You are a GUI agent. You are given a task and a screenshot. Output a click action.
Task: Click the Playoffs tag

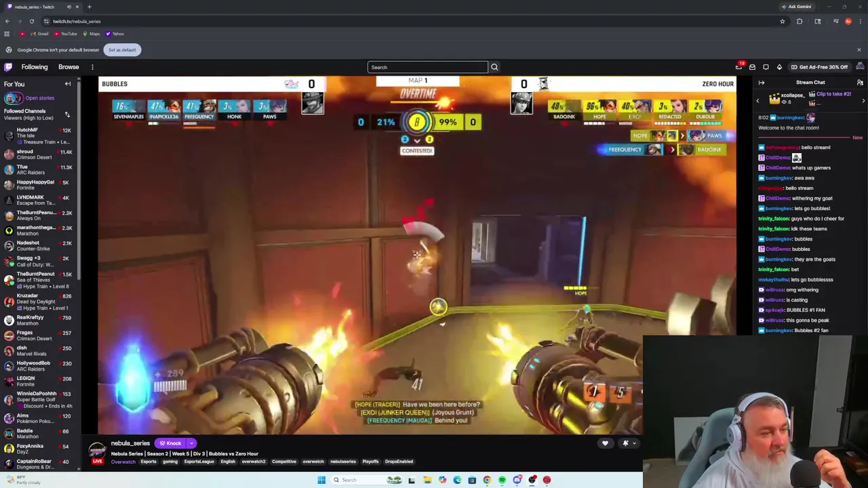(370, 462)
